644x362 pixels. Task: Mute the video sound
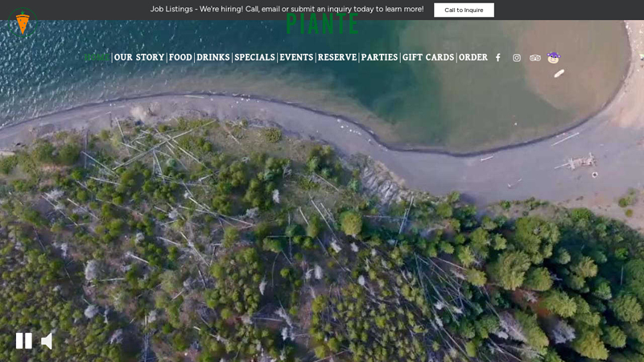47,340
